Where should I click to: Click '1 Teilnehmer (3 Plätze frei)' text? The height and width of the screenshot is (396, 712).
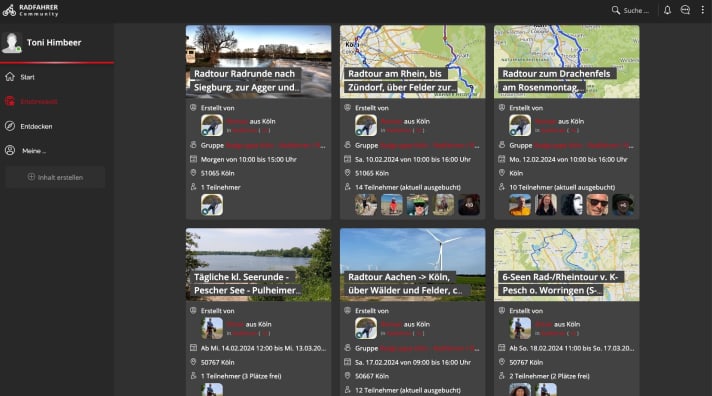[x=241, y=376]
